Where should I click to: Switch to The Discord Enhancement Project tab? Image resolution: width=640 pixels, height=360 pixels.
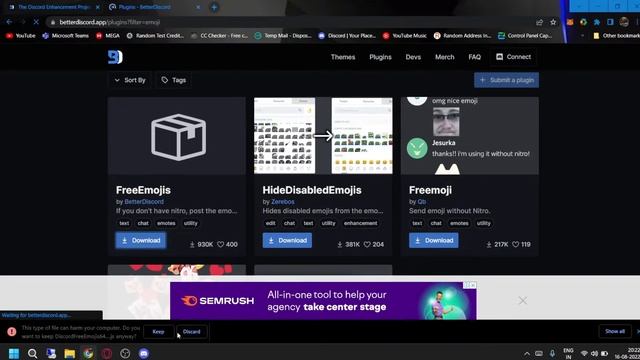[x=54, y=7]
